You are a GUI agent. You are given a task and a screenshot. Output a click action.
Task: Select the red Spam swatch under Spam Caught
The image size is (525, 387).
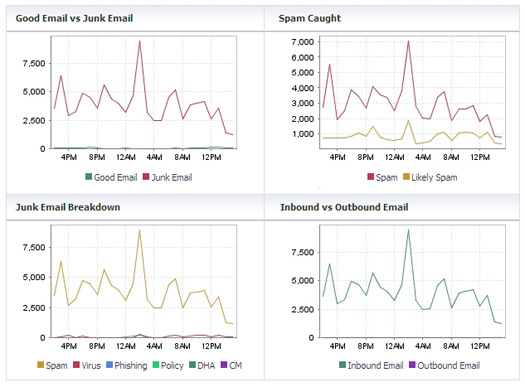pos(370,176)
